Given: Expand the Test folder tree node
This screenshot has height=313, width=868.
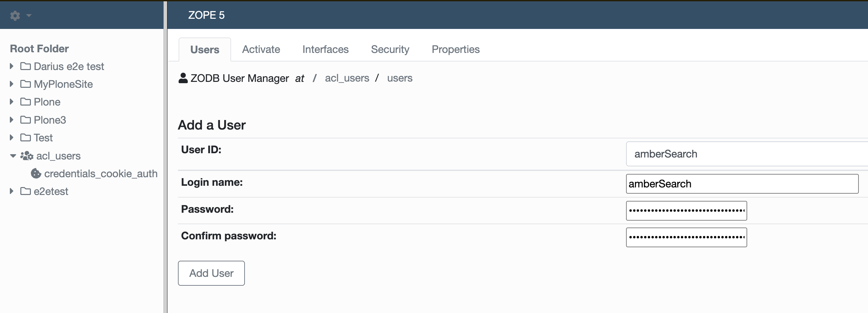Looking at the screenshot, I should pyautogui.click(x=11, y=137).
